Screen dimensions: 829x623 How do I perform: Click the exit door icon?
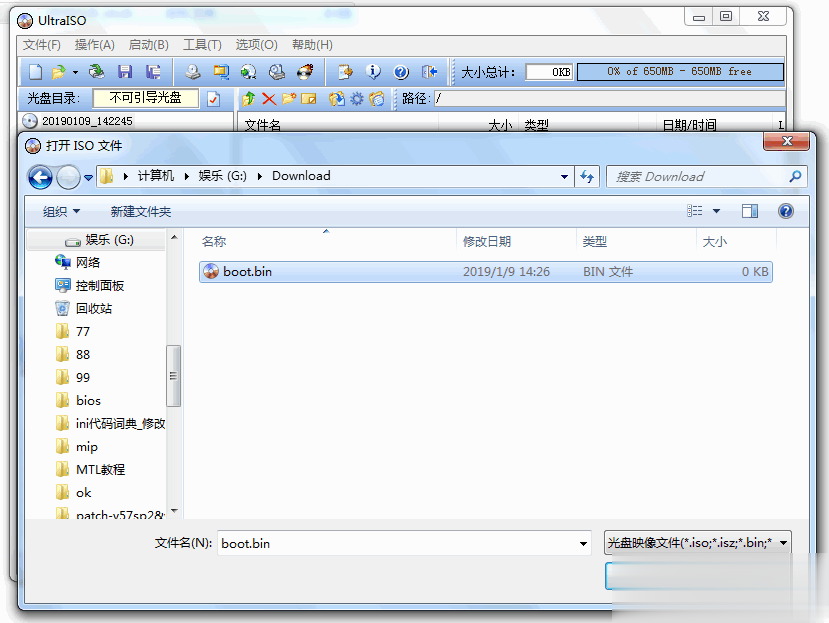429,71
